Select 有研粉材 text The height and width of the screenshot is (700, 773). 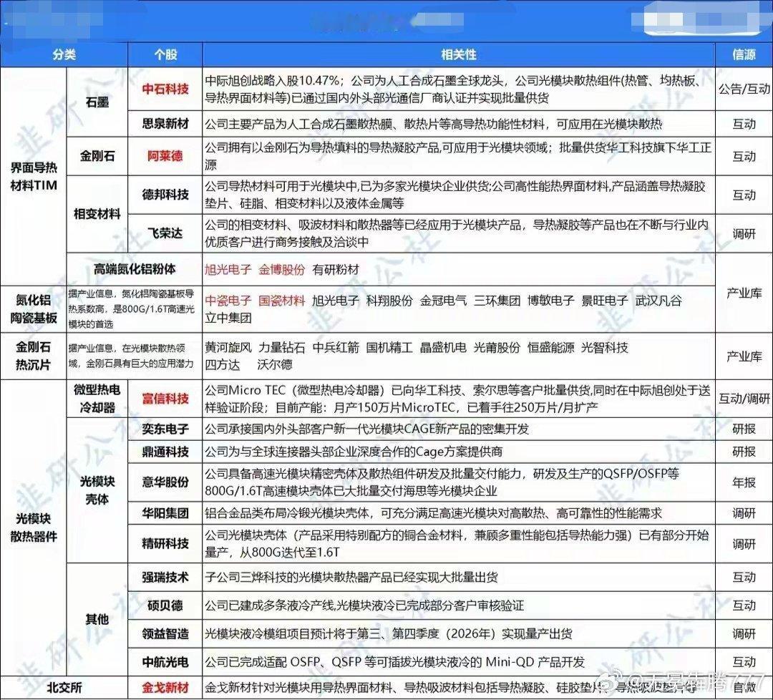coord(336,270)
